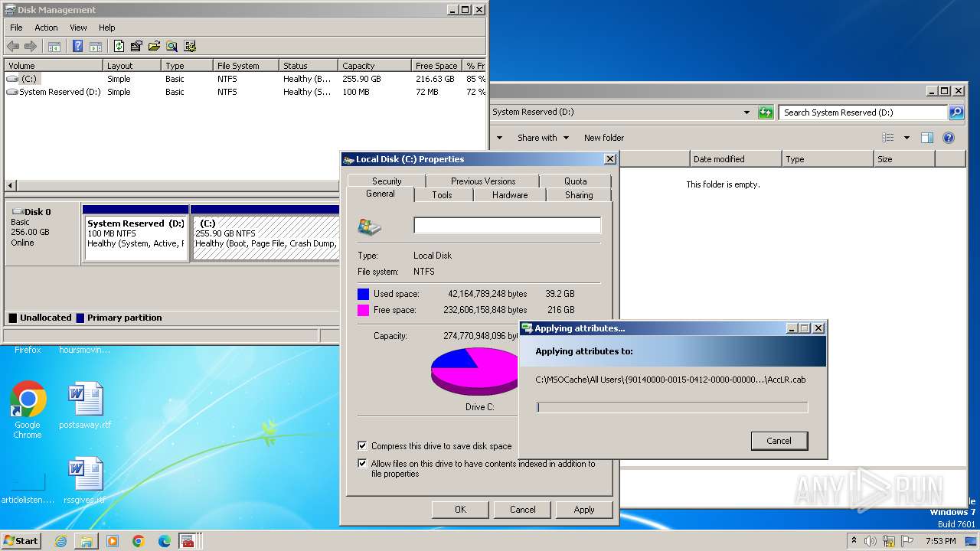The height and width of the screenshot is (551, 980).
Task: Switch to the Hardware tab
Action: (x=510, y=195)
